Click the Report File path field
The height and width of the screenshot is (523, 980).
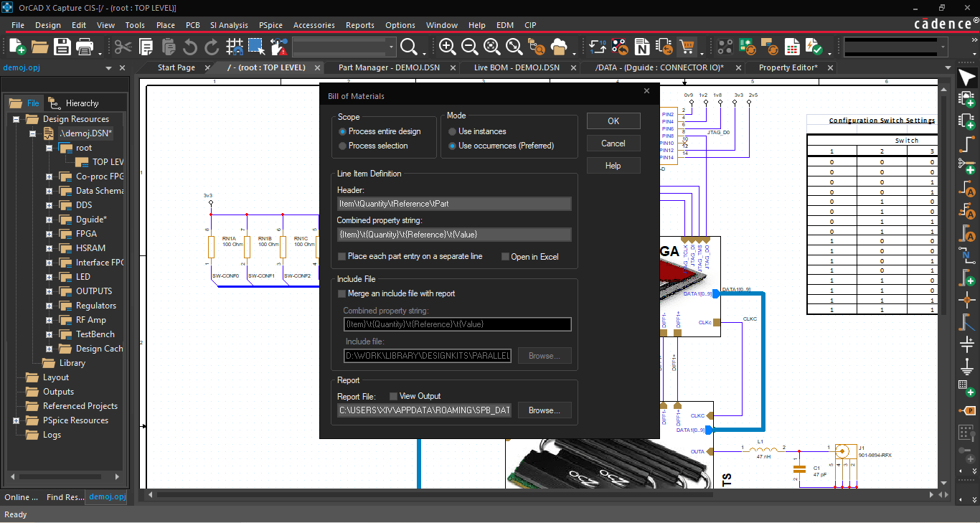(x=425, y=410)
